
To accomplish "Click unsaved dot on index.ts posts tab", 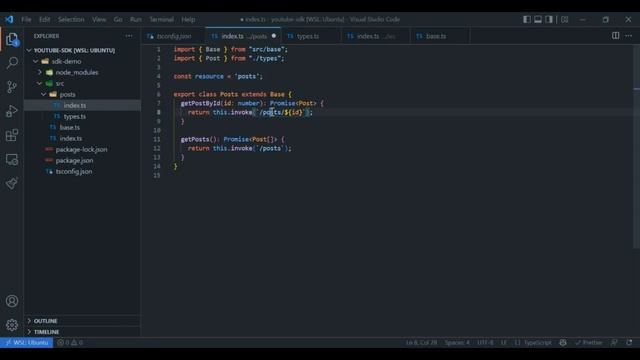I will pyautogui.click(x=274, y=36).
